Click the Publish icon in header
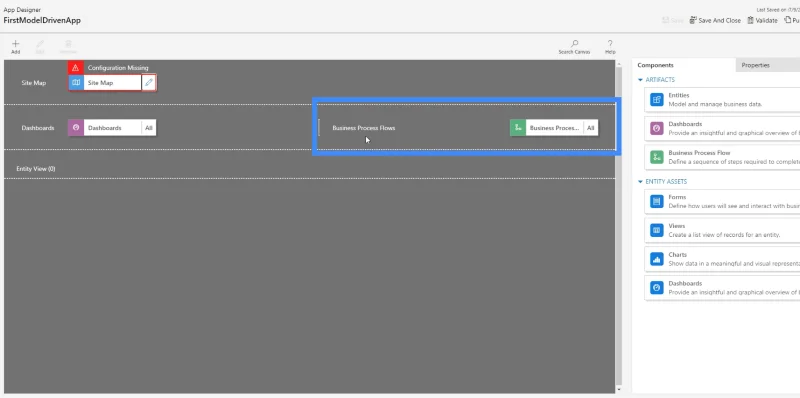This screenshot has width=800, height=398. pos(788,20)
